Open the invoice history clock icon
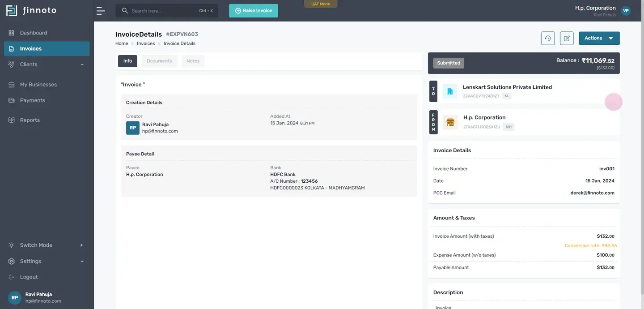 [548, 38]
